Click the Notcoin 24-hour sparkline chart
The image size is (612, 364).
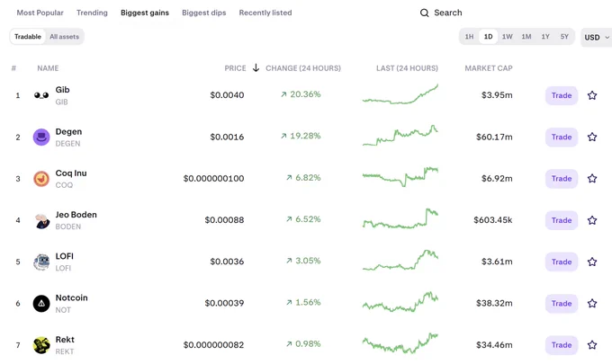tap(400, 302)
